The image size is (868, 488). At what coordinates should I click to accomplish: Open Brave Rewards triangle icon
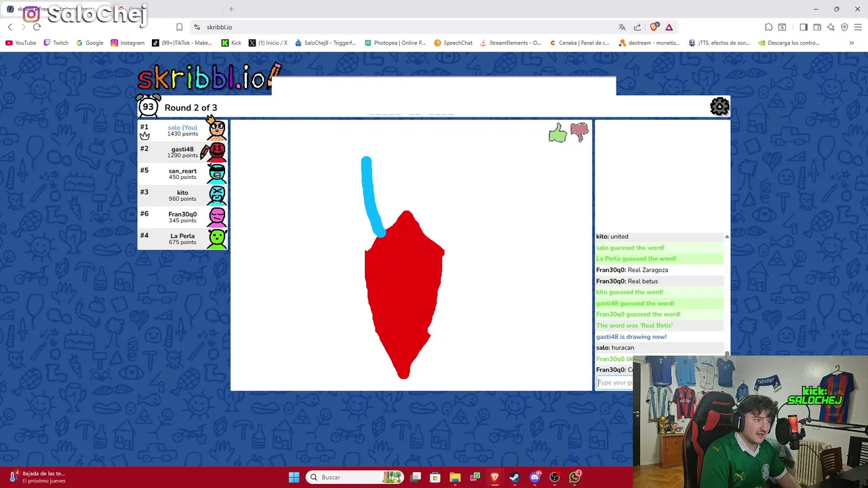click(669, 27)
